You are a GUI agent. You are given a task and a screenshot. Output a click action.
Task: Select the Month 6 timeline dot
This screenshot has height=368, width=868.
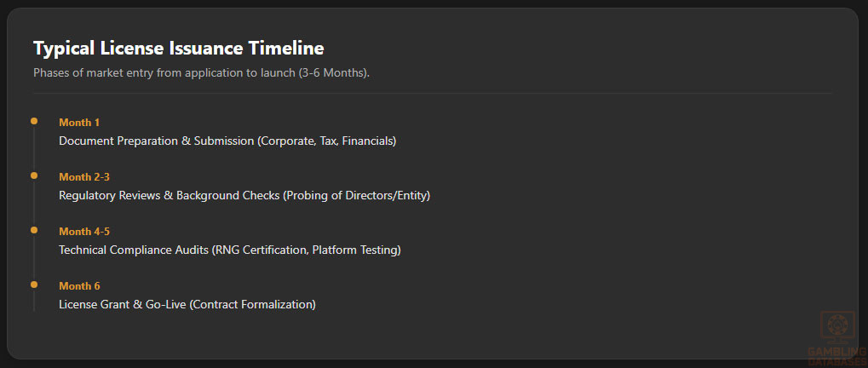tap(34, 285)
